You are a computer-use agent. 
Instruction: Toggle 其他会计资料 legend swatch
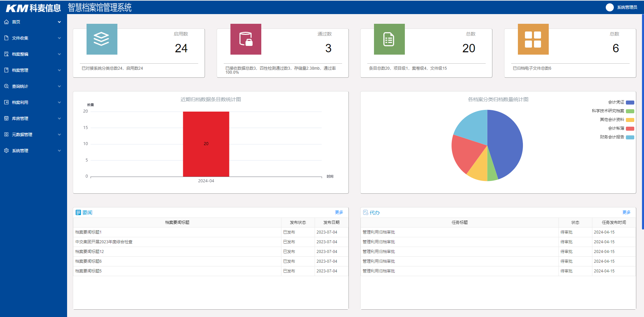pyautogui.click(x=630, y=120)
